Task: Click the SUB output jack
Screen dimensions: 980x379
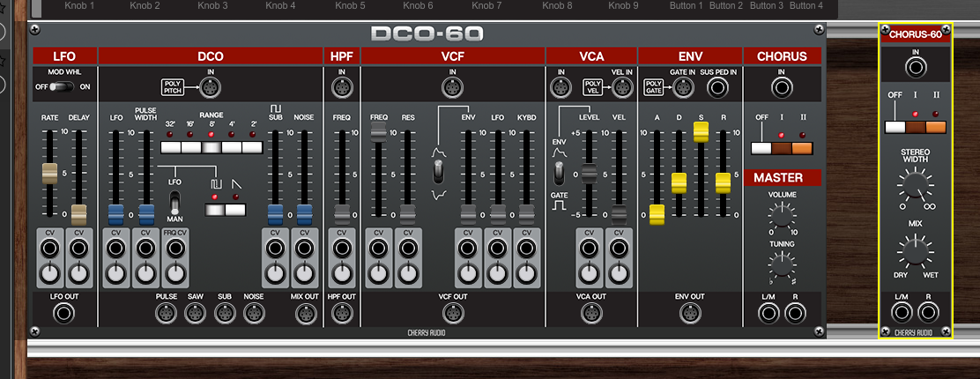Action: (x=225, y=312)
